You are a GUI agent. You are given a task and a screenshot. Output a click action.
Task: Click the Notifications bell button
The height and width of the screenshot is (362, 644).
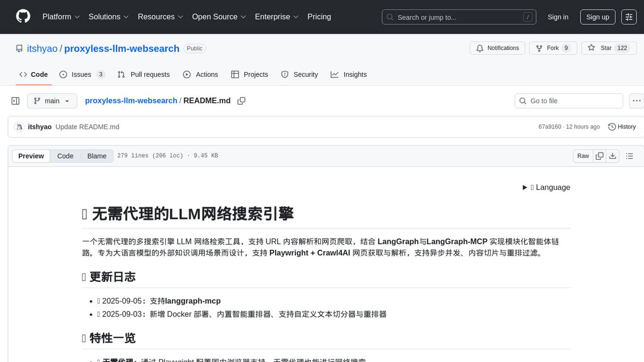497,48
